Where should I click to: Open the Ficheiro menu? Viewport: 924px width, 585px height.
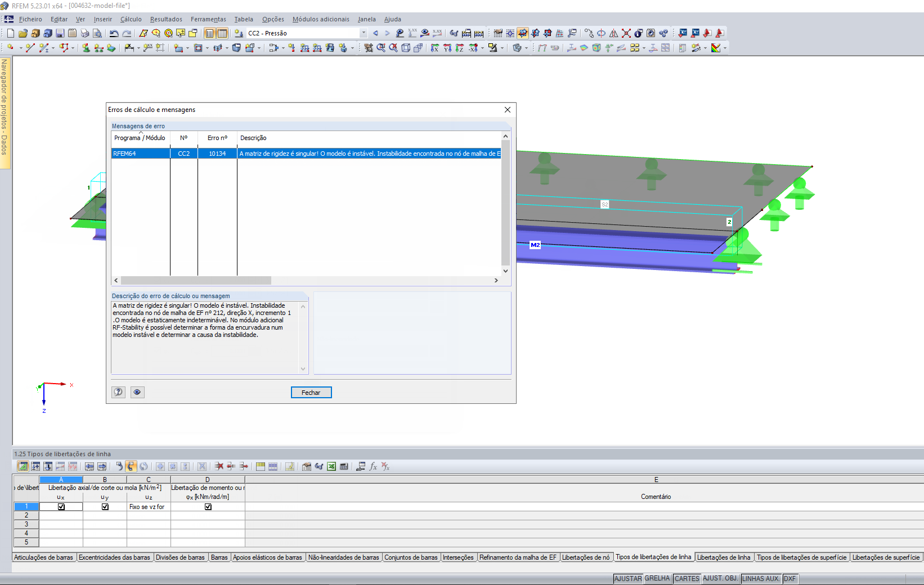point(30,19)
